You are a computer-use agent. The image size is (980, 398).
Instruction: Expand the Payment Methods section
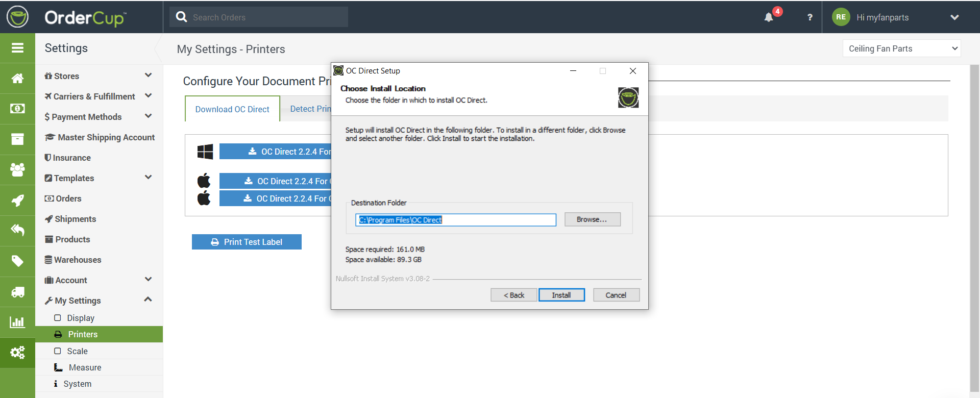click(148, 116)
